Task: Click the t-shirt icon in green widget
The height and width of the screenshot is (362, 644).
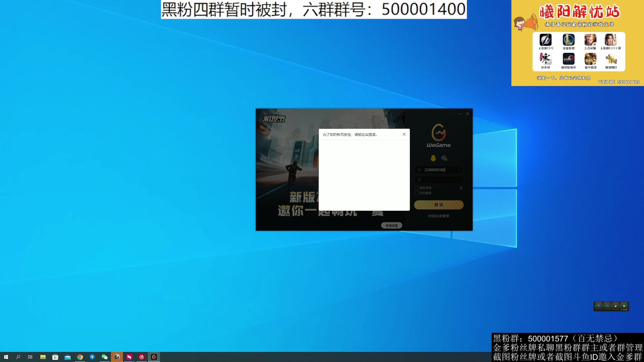Action: pyautogui.click(x=623, y=306)
